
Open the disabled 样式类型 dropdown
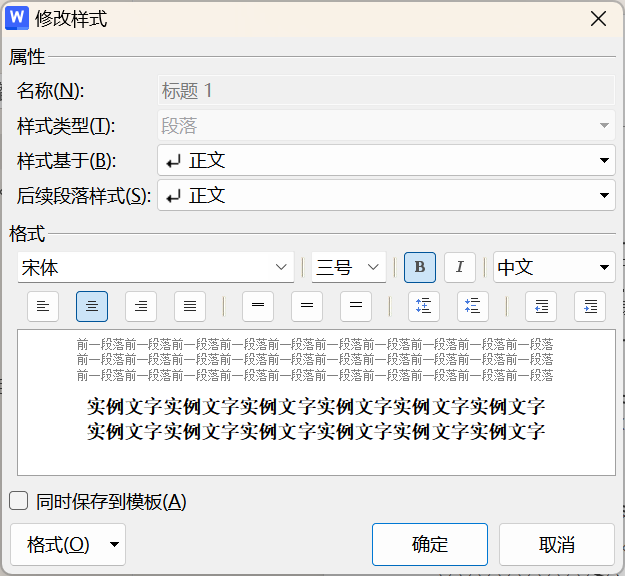pos(386,126)
